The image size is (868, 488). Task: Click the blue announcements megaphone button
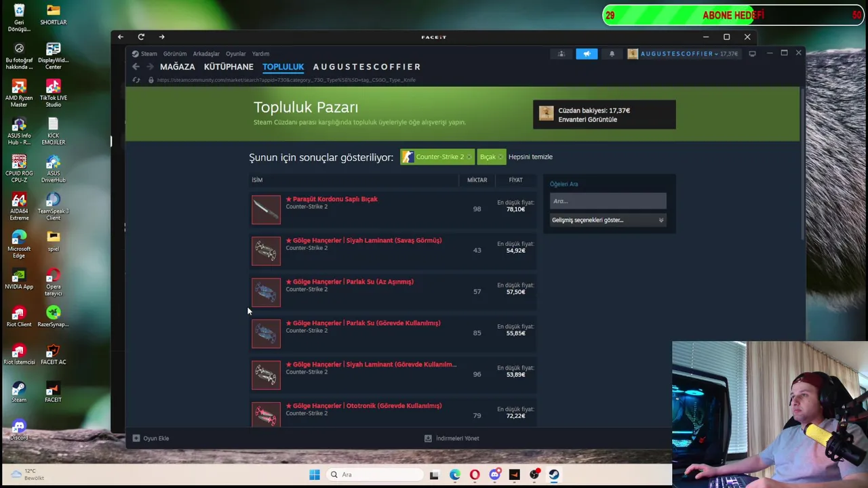(587, 54)
